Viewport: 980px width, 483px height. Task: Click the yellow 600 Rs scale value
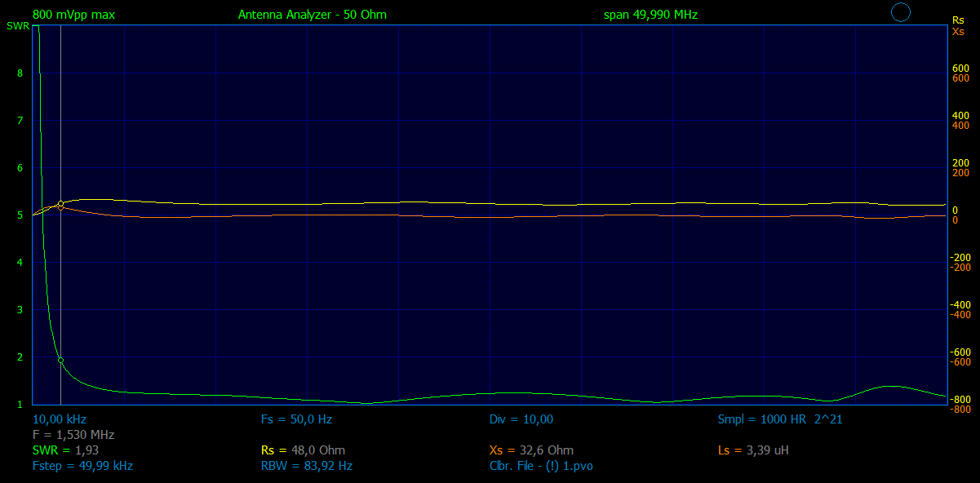point(960,68)
